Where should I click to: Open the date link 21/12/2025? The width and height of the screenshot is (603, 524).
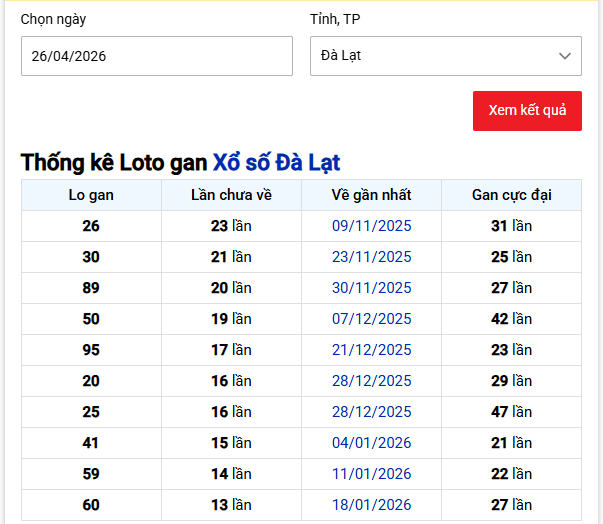(371, 350)
